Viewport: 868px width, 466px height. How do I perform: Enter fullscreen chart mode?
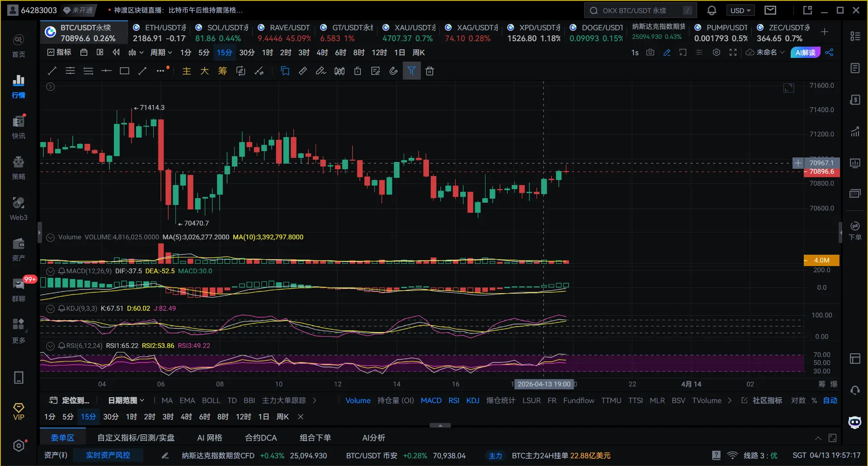733,52
